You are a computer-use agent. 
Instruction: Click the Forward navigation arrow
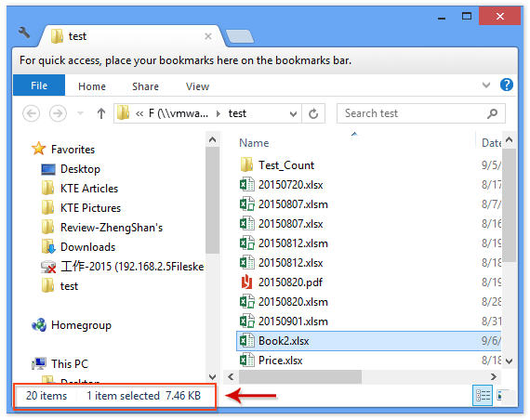(x=58, y=113)
